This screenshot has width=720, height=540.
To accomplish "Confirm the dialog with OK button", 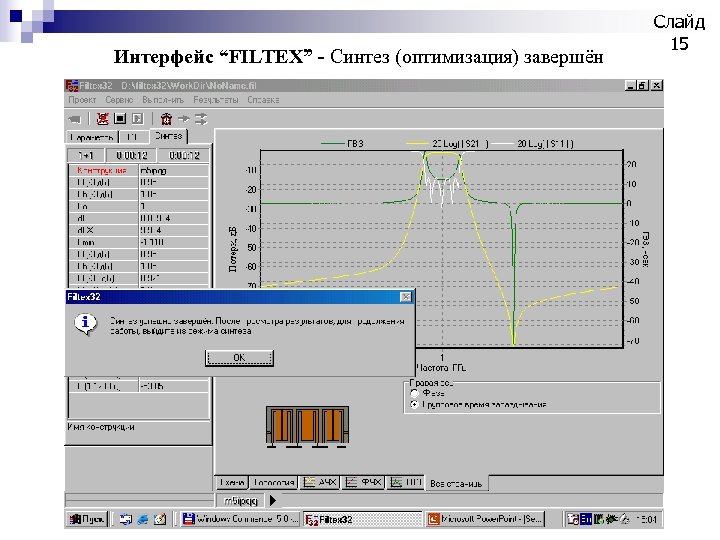I will [x=239, y=358].
